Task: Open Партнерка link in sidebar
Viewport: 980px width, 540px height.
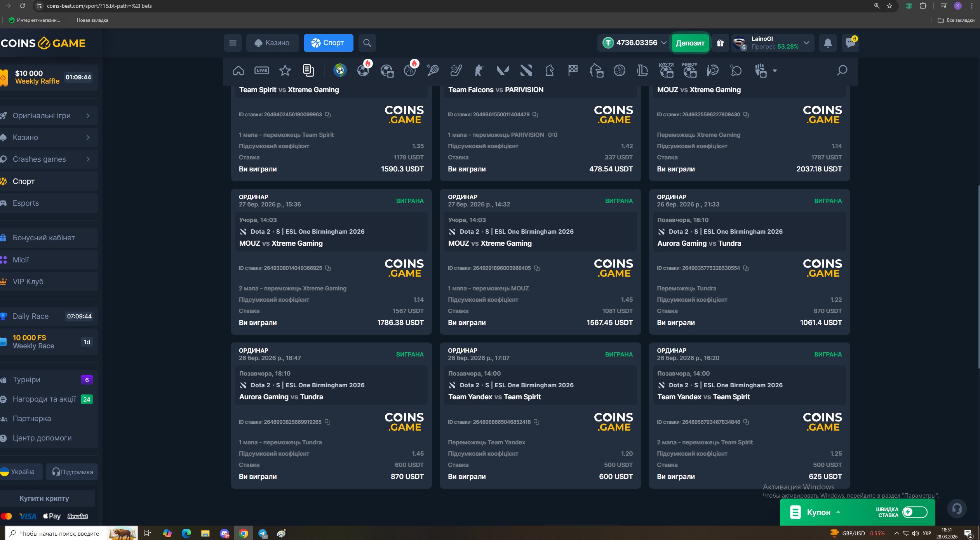Action: click(49, 418)
